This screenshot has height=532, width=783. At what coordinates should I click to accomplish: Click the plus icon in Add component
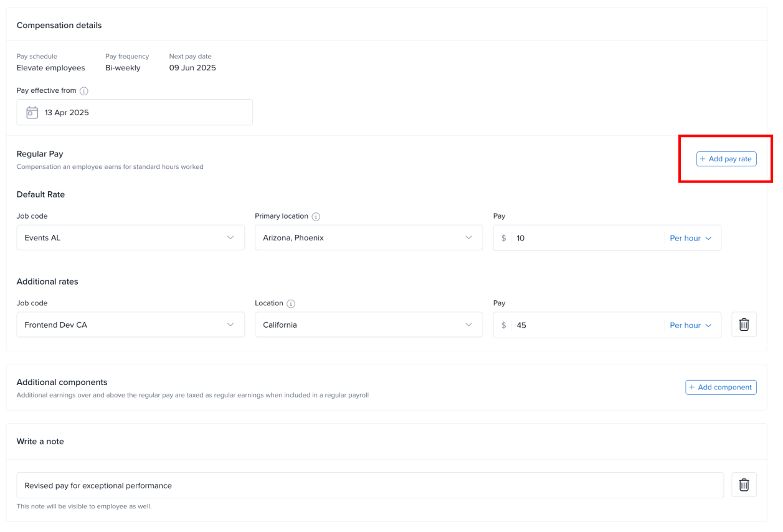[692, 387]
